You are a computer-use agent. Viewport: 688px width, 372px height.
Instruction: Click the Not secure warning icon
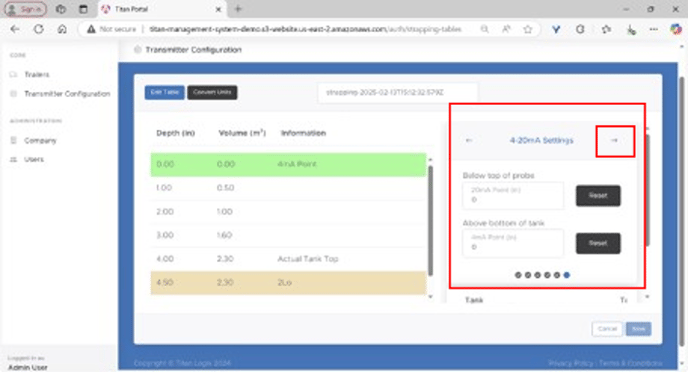point(91,29)
